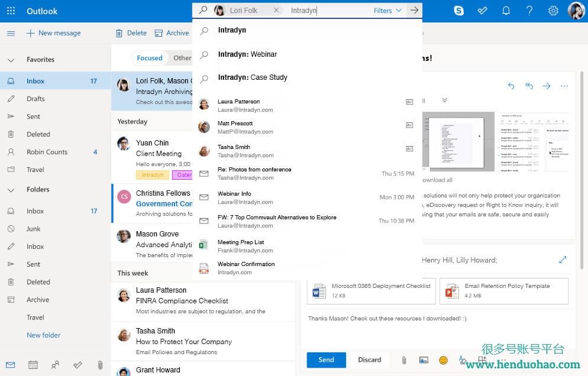This screenshot has height=376, width=588.
Task: Show notifications bell
Action: [506, 11]
